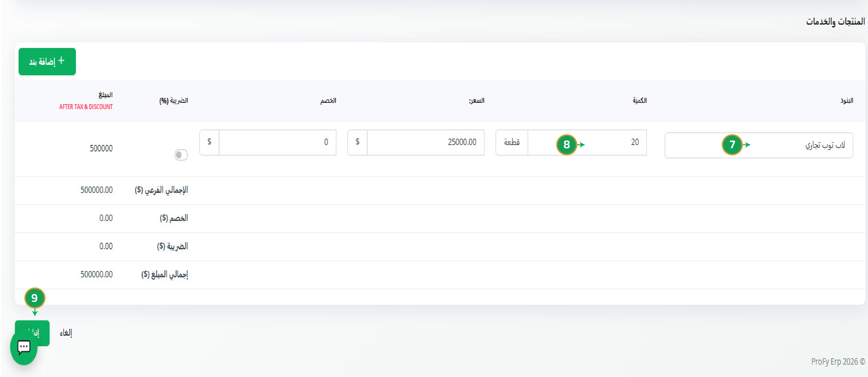Toggle the tax switch in the item row

point(181,155)
